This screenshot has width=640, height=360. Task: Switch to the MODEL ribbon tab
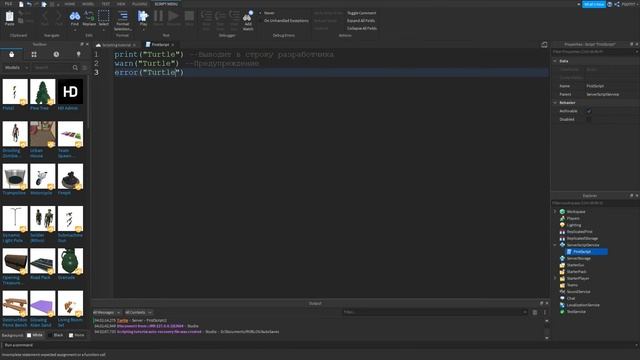click(88, 4)
